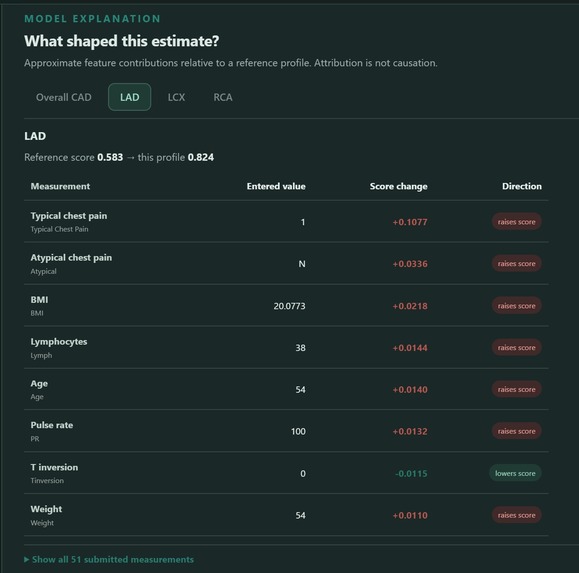Select the BMI measurement label
579x573 pixels.
(x=39, y=299)
